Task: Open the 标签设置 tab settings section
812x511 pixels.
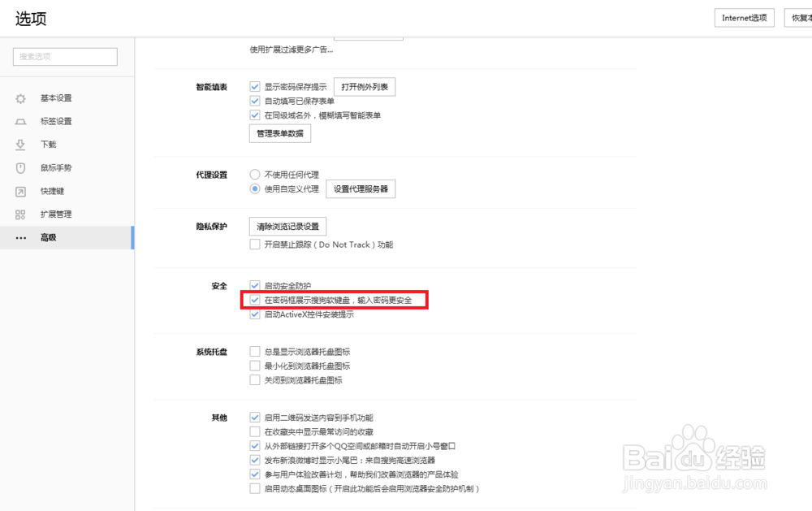Action: 48,121
